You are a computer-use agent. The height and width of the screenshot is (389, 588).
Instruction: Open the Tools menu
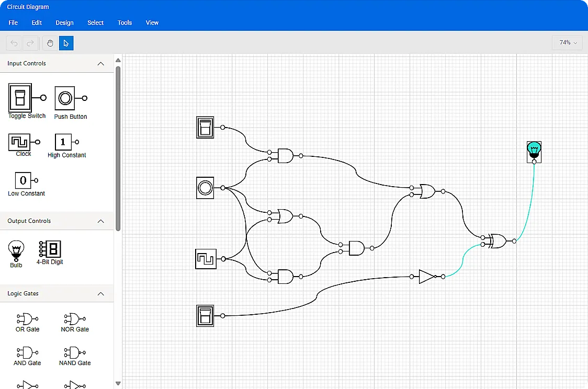[125, 22]
